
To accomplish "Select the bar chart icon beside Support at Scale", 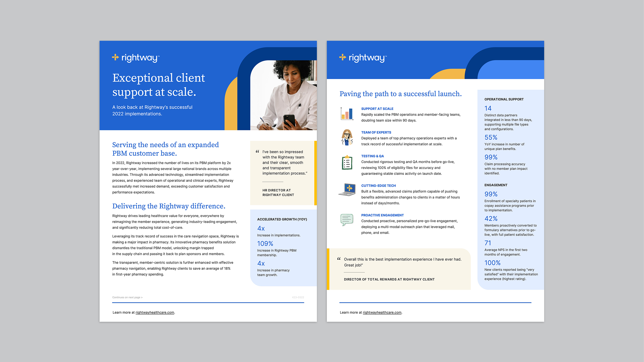I will click(347, 113).
